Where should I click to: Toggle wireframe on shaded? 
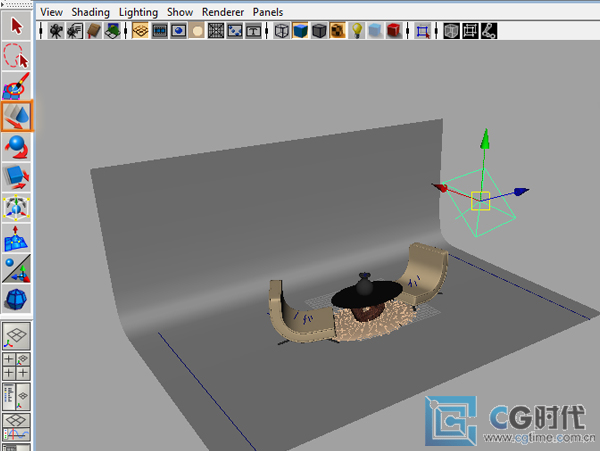(319, 31)
